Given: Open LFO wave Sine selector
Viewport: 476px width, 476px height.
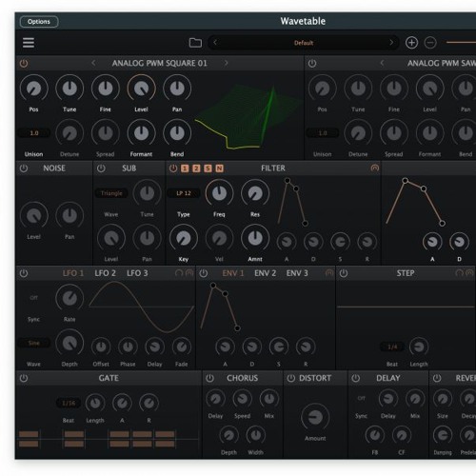Looking at the screenshot, I should coord(34,343).
